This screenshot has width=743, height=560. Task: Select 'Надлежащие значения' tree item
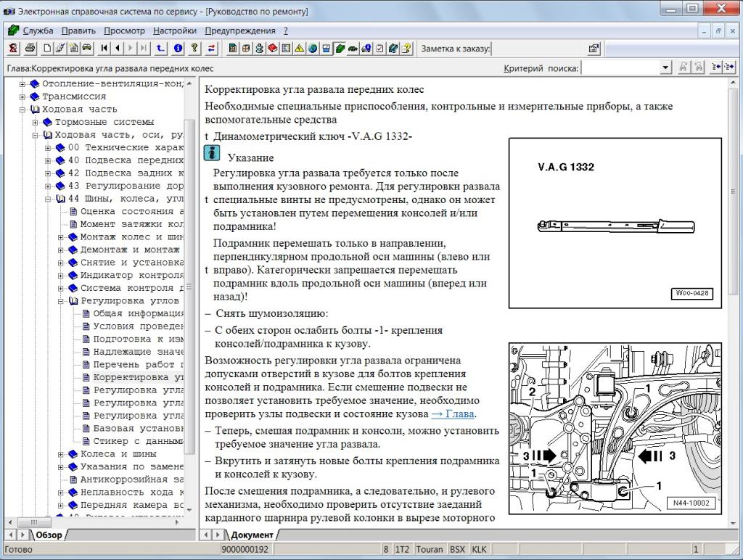[x=138, y=352]
